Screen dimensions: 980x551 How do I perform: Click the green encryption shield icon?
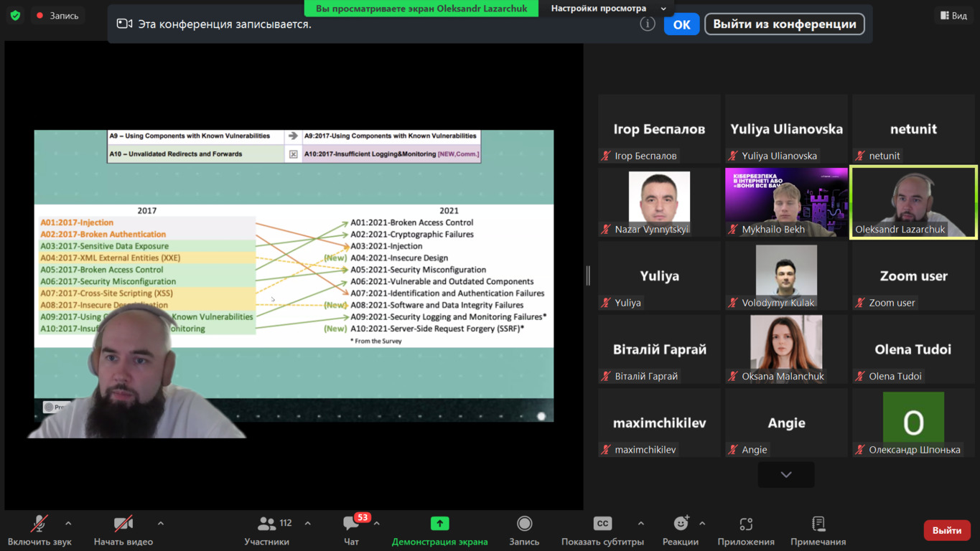point(15,15)
